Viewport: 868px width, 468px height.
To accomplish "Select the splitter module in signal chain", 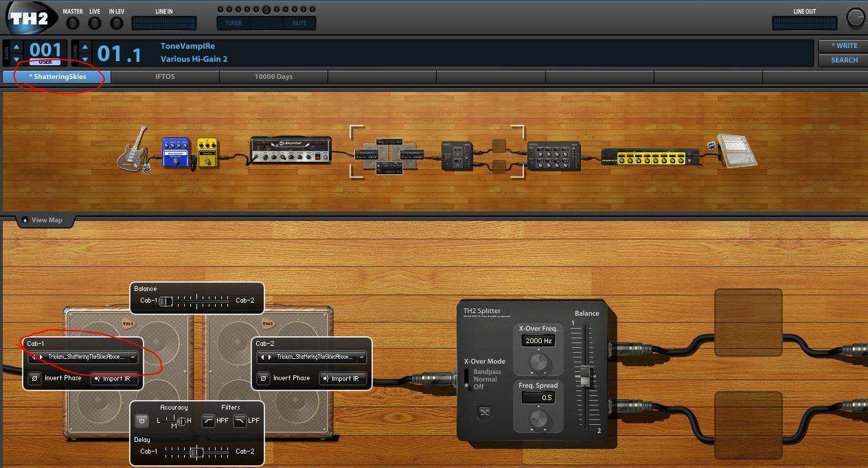I will tap(457, 156).
